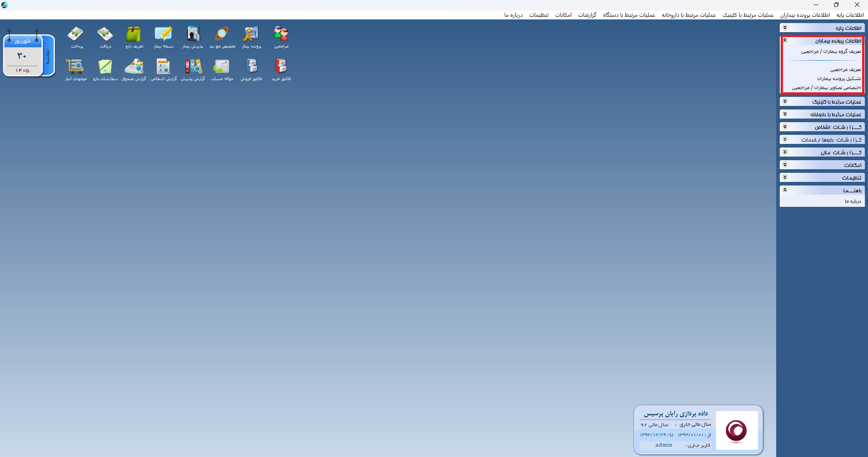Image resolution: width=868 pixels, height=457 pixels.
Task: Click the داده پردازی رایان پرسیس logo
Action: point(736,430)
